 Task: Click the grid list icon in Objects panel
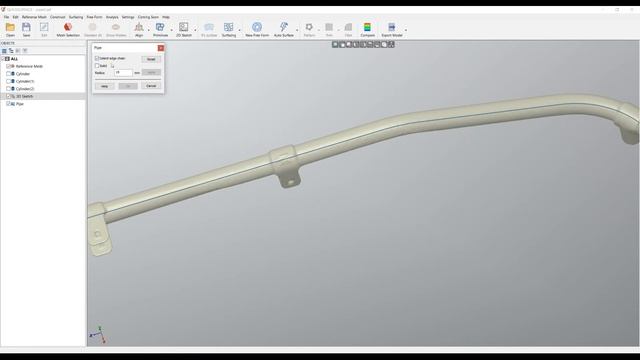(x=4, y=51)
